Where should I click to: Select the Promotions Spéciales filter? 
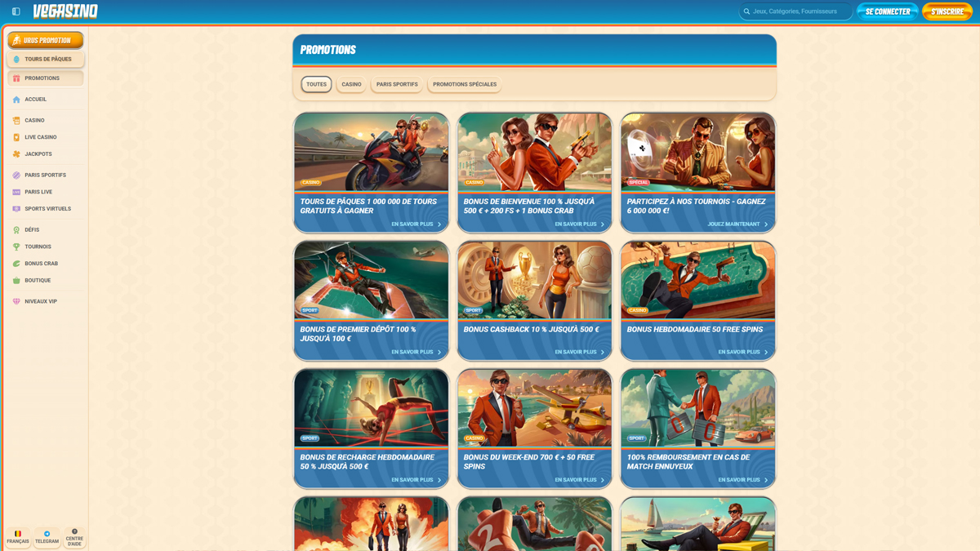tap(464, 84)
